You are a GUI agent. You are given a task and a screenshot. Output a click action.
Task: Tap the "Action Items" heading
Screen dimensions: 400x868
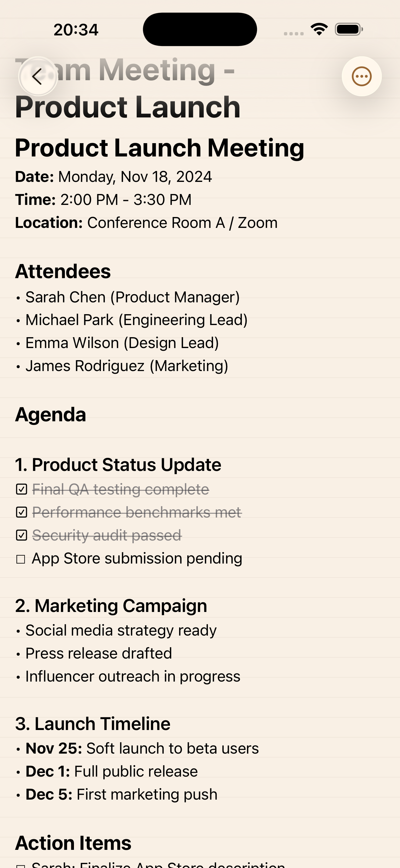73,843
